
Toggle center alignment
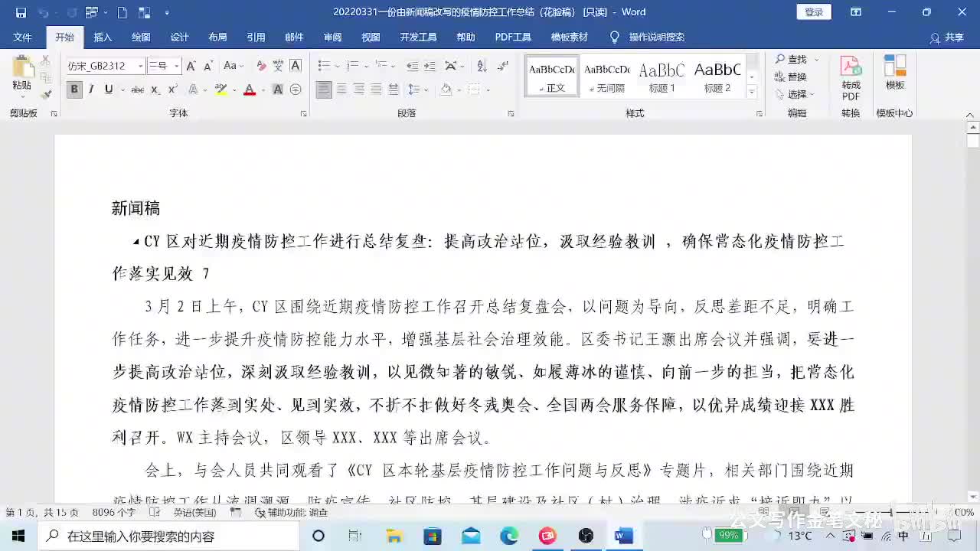click(x=341, y=90)
